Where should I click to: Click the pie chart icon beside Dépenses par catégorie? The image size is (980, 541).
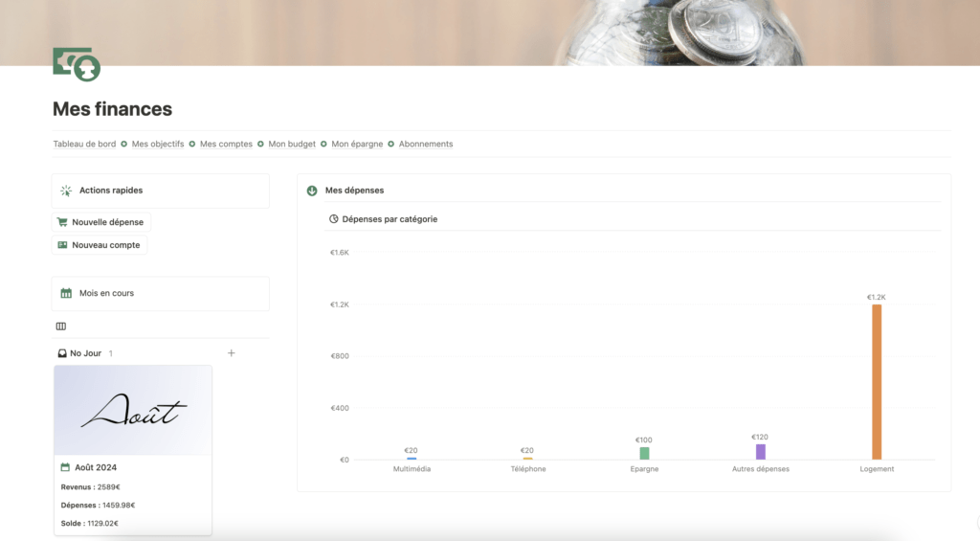pyautogui.click(x=333, y=219)
